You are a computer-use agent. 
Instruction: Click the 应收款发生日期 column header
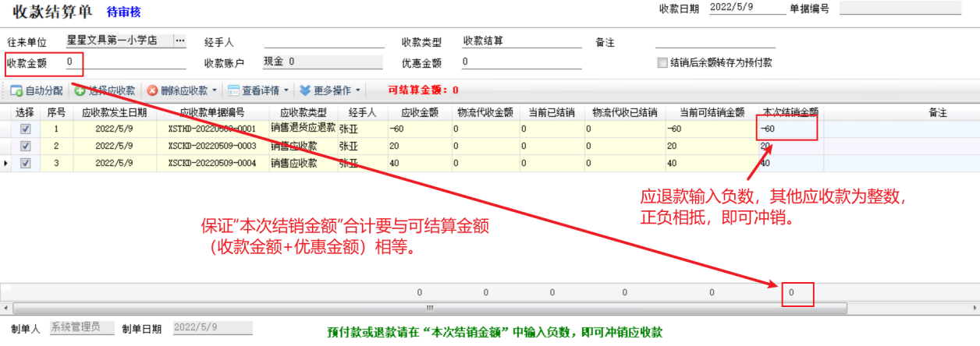point(115,113)
